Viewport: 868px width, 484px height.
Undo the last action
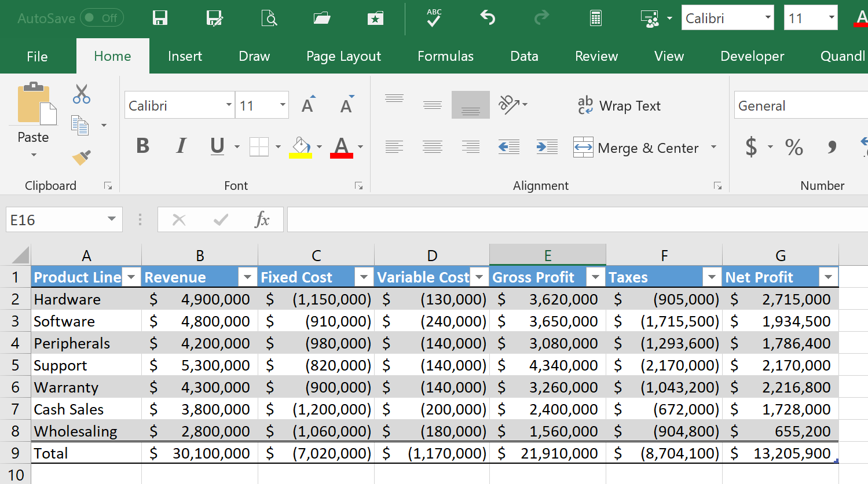pos(488,18)
